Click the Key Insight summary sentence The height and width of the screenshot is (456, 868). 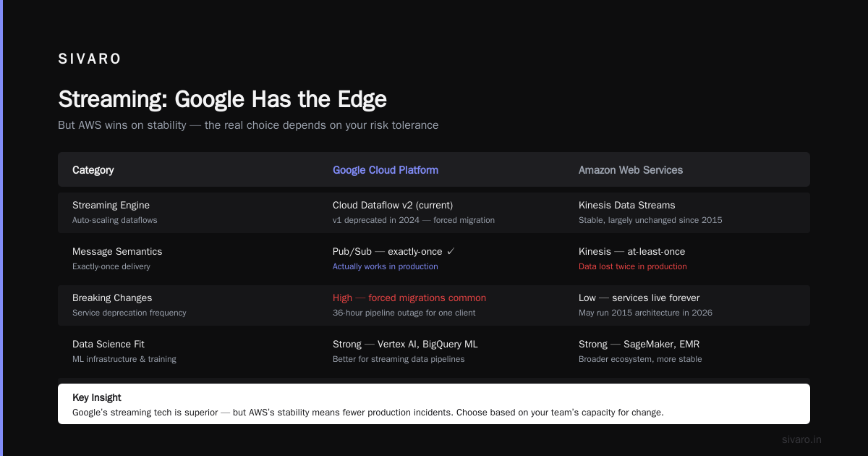[x=368, y=413]
